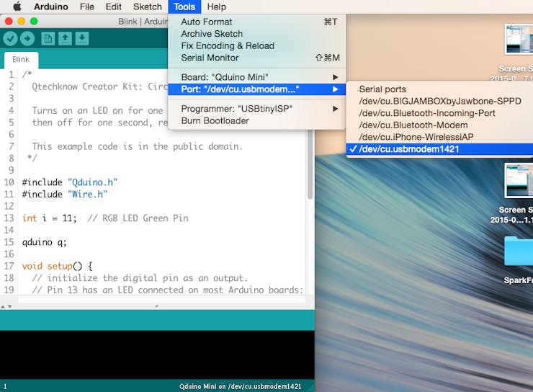This screenshot has width=533, height=392.
Task: Switch to the Blink sketch tab
Action: tap(21, 60)
